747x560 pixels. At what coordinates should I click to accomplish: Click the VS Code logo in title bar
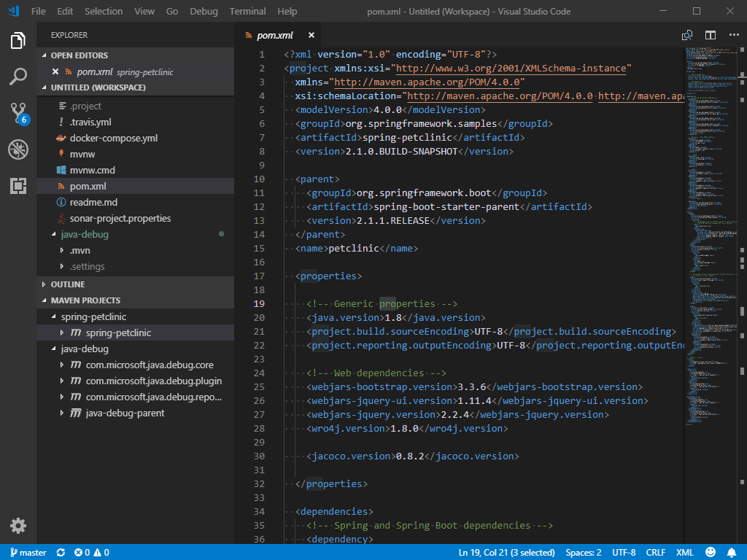(13, 11)
